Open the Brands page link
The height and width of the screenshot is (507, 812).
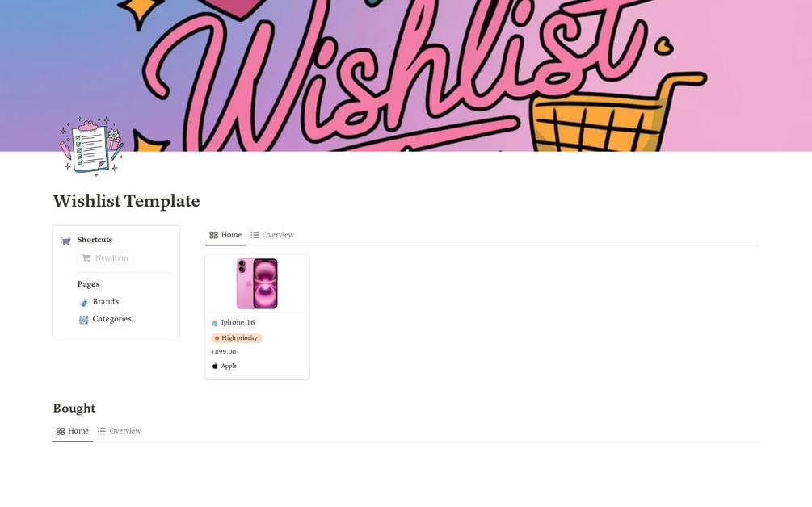coord(106,302)
